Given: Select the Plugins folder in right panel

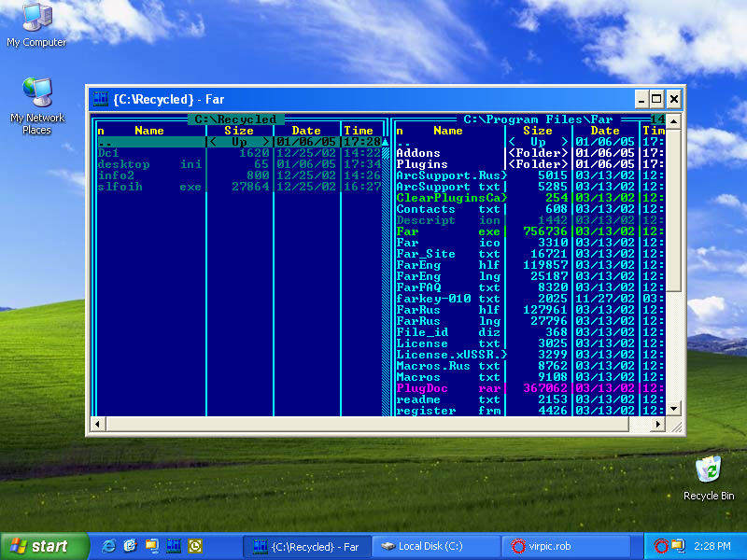Looking at the screenshot, I should (x=530, y=164).
